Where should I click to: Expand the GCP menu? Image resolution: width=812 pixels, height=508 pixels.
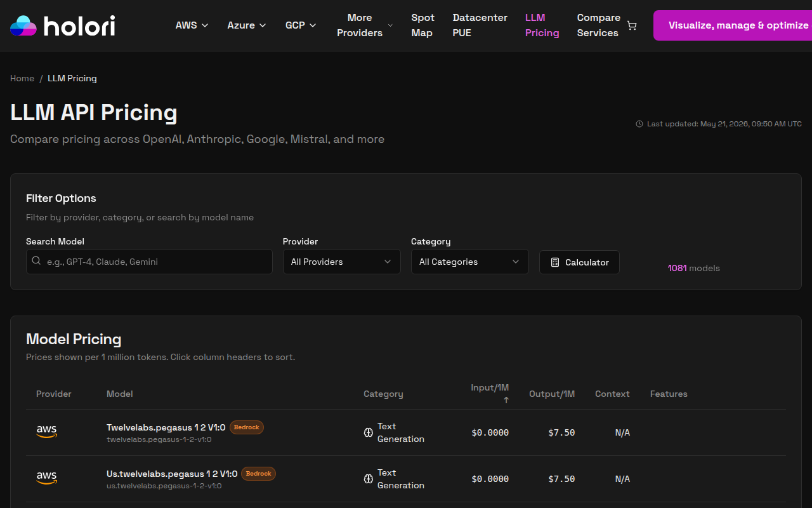(301, 25)
